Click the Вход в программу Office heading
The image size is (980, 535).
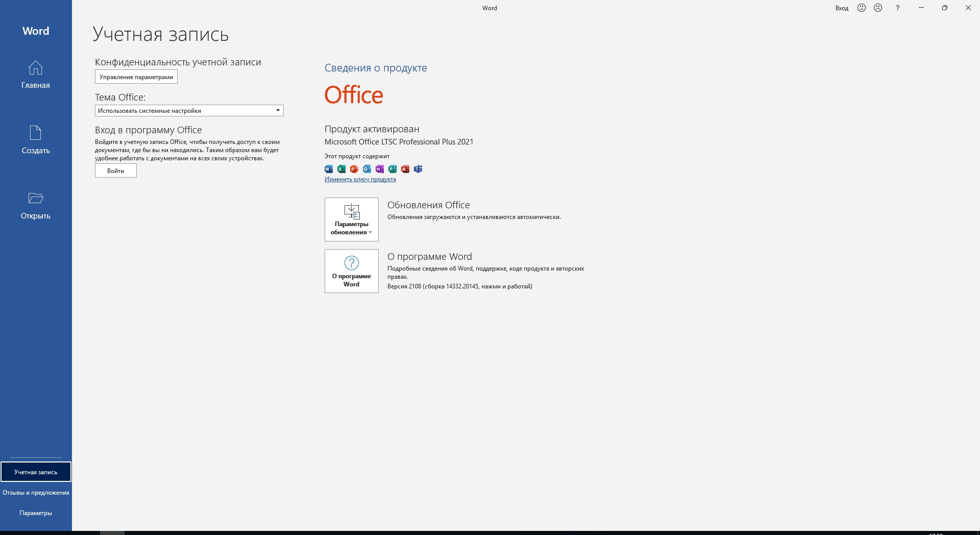pos(149,130)
